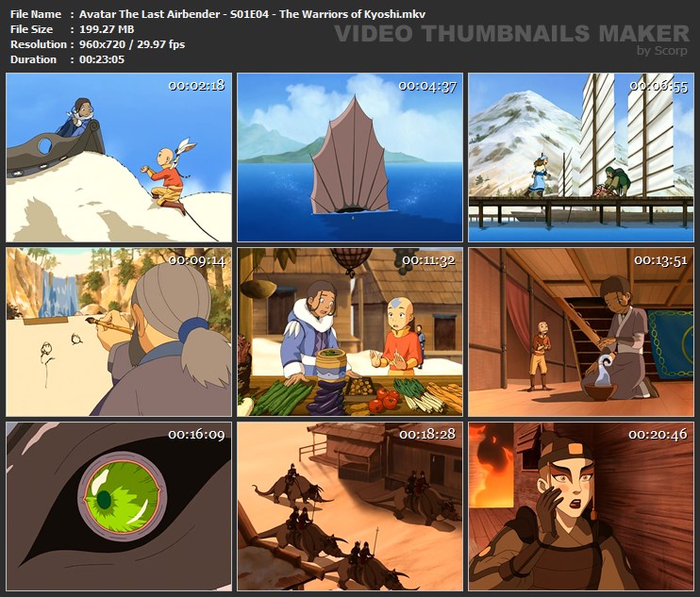700x597 pixels.
Task: Click the 00:04:37 timestamp
Action: [427, 86]
